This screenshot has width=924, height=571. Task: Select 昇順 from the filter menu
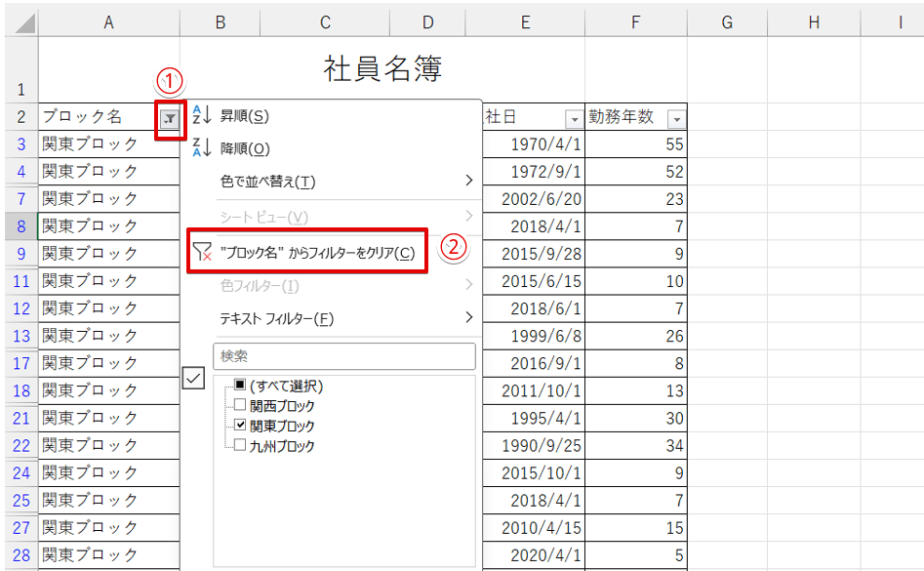(245, 116)
